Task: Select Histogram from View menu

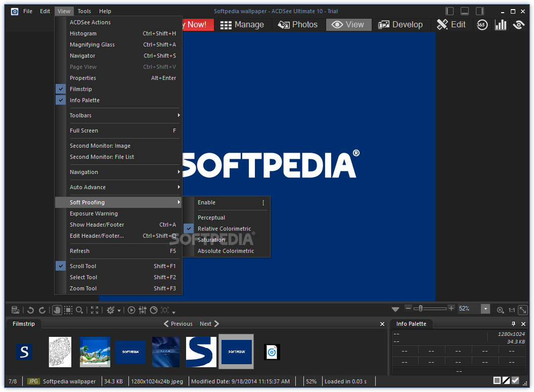Action: point(118,33)
